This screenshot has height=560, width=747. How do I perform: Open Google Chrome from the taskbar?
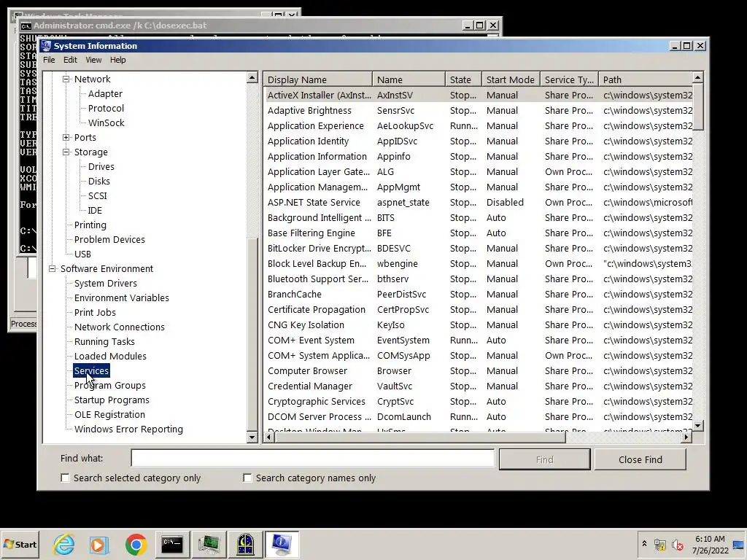tap(136, 544)
